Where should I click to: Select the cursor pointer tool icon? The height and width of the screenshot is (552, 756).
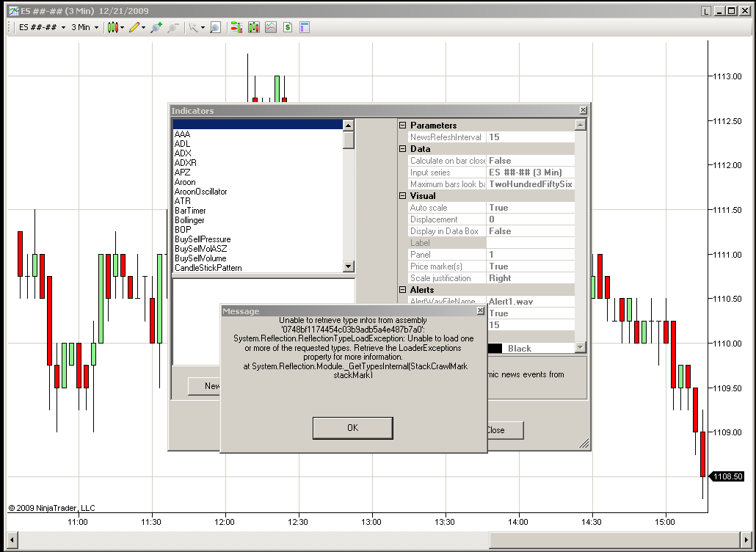[194, 27]
